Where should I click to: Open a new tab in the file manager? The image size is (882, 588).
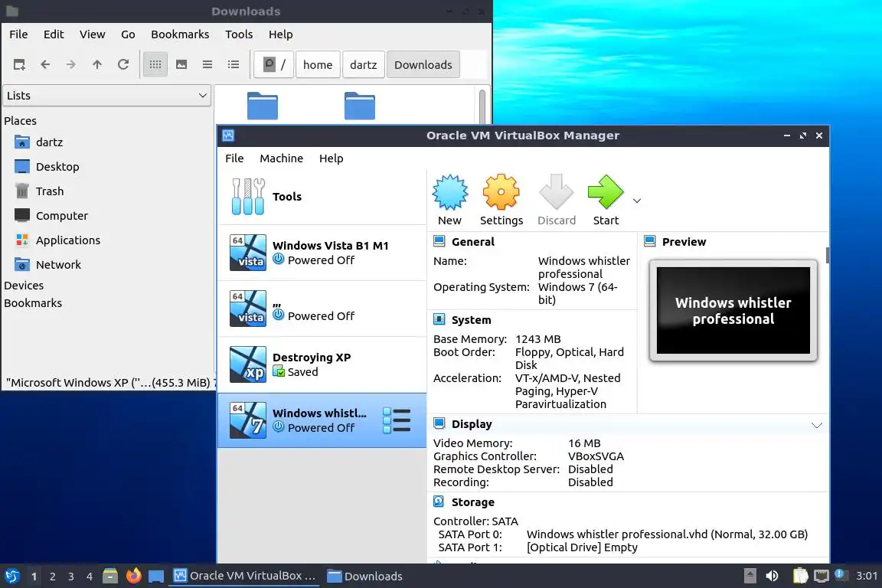pos(19,64)
